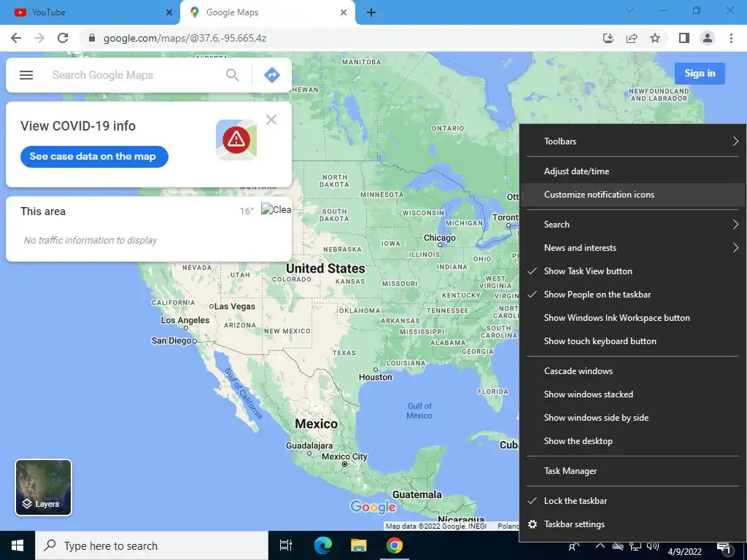Viewport: 747px width, 560px height.
Task: Reload the page with the refresh icon
Action: 63,38
